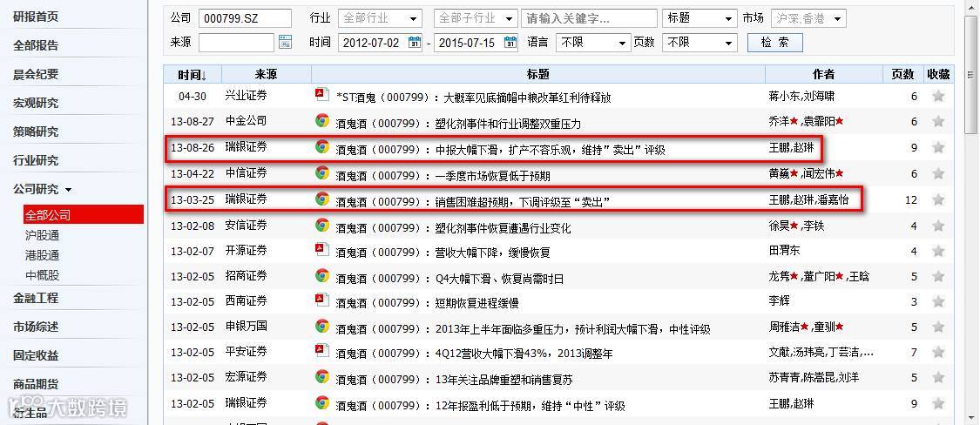Open 晨会纪要 in sidebar

[x=36, y=74]
